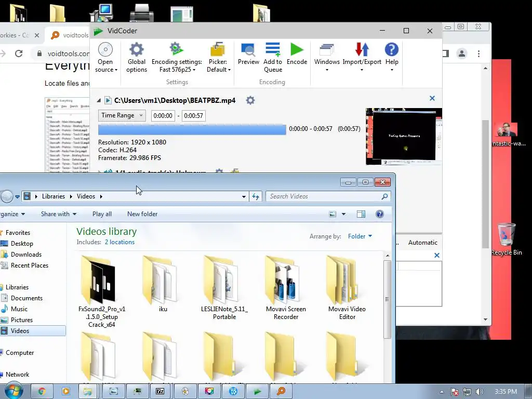Select Desktop in the Favorites list
This screenshot has height=399, width=532.
pyautogui.click(x=22, y=244)
